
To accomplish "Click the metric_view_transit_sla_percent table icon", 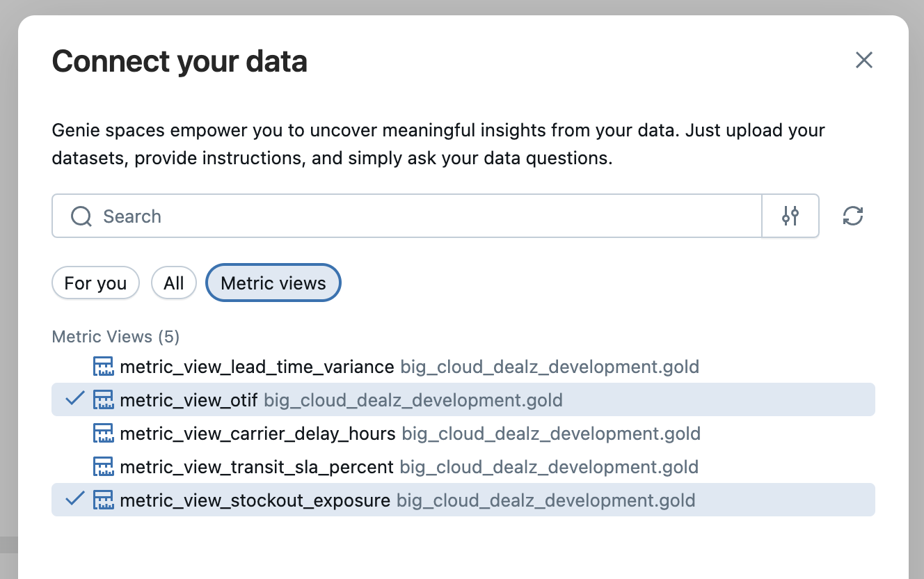I will pyautogui.click(x=103, y=467).
